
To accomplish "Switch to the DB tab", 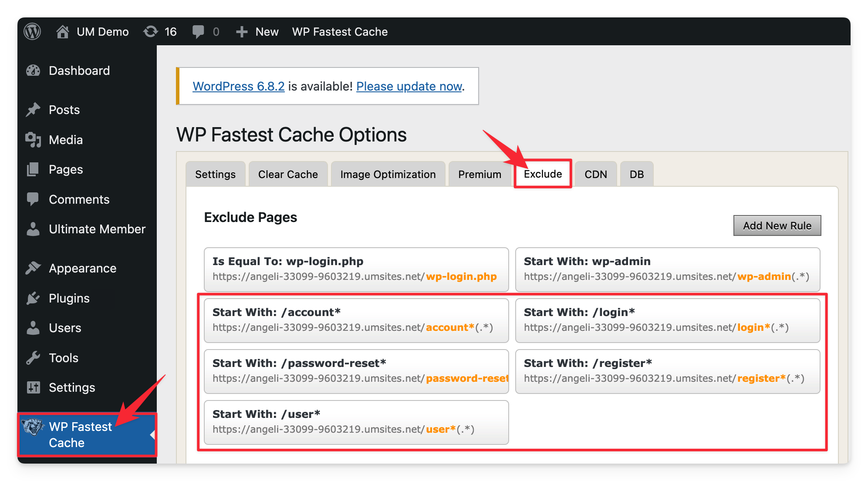I will [x=636, y=174].
